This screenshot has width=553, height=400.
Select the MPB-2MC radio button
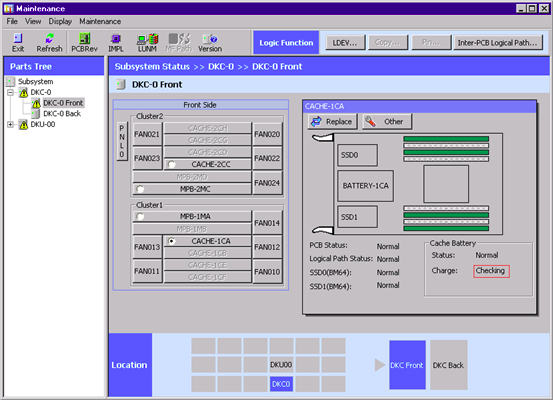pos(140,189)
